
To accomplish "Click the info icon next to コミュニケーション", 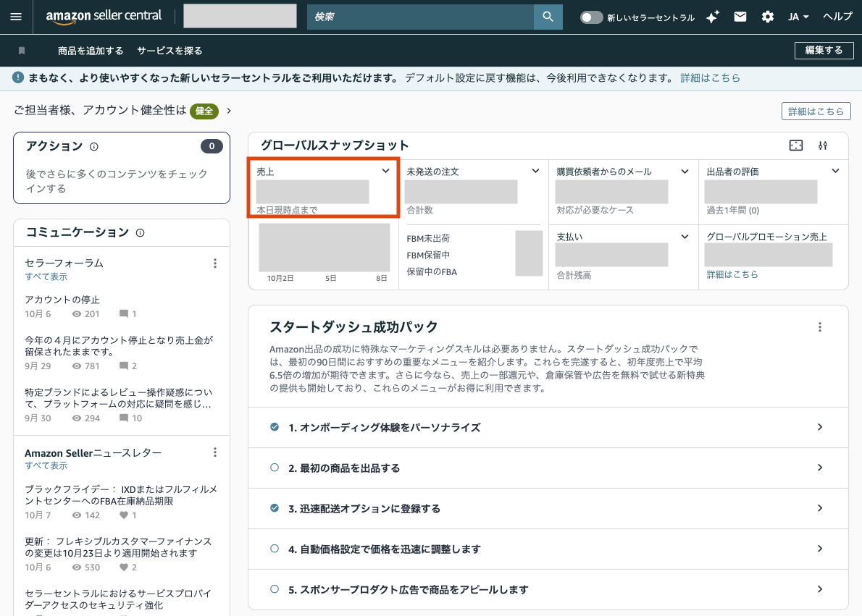I will coord(141,233).
